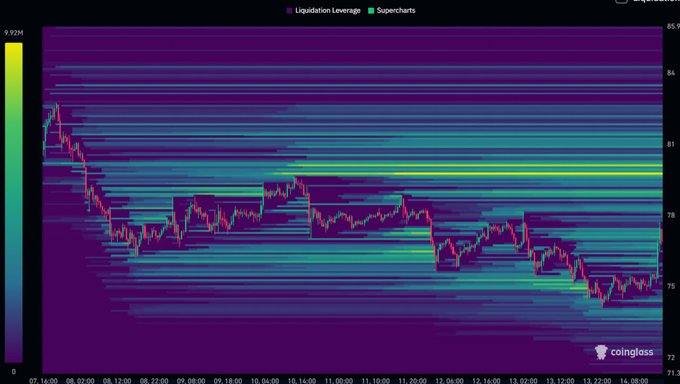Click the '12, 16:00' time axis label
Image resolution: width=680 pixels, height=384 pixels.
486,381
